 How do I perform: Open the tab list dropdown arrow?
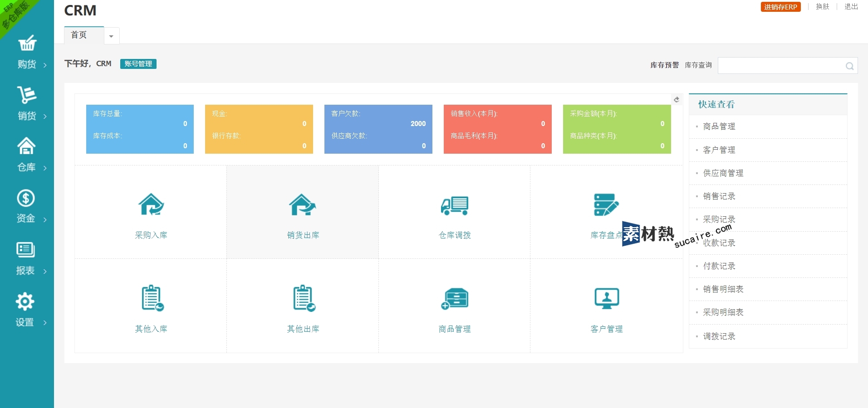pos(111,36)
